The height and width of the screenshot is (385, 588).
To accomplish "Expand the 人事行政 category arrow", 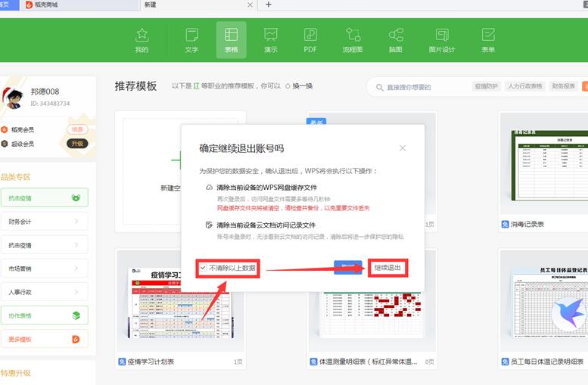I will (x=76, y=292).
